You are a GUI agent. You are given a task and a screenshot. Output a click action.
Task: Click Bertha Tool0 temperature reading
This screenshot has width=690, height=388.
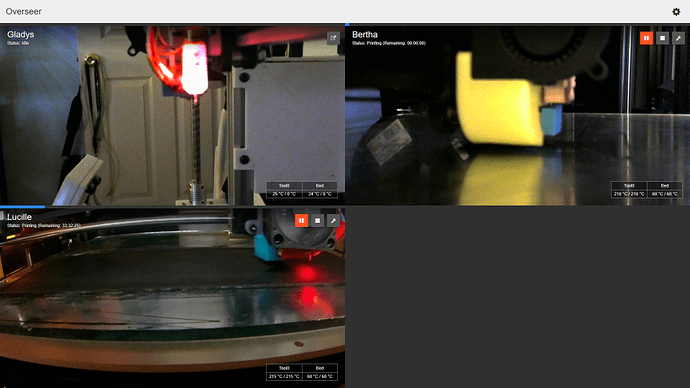(x=629, y=194)
